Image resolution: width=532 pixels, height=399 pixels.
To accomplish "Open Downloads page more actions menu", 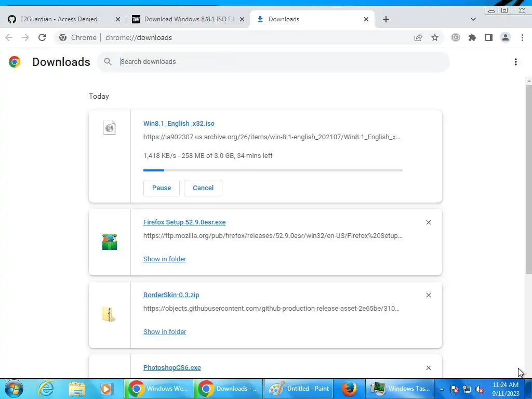I will [516, 62].
